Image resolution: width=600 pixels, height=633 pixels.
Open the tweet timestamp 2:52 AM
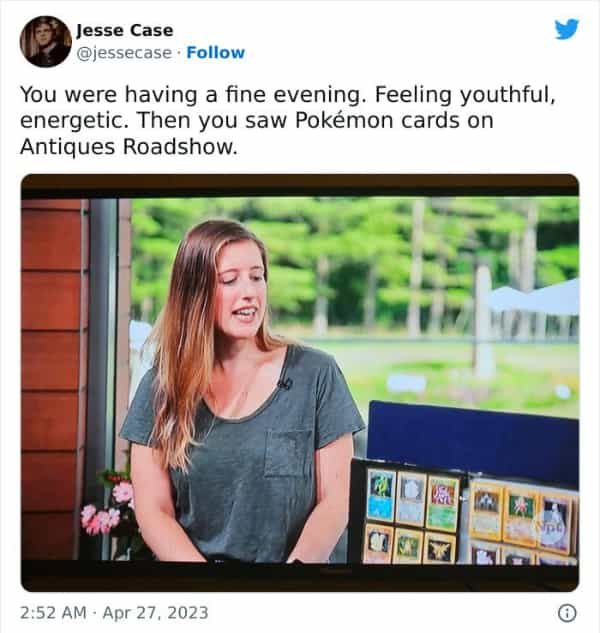[x=53, y=612]
